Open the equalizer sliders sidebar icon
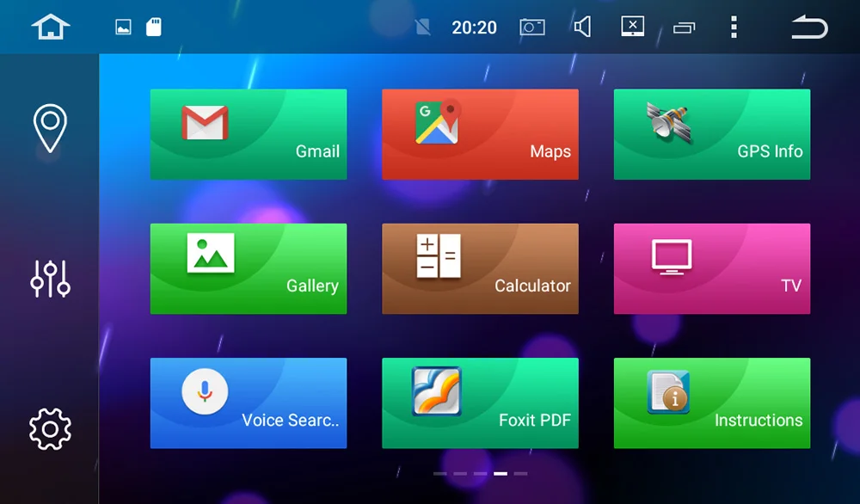 point(50,279)
